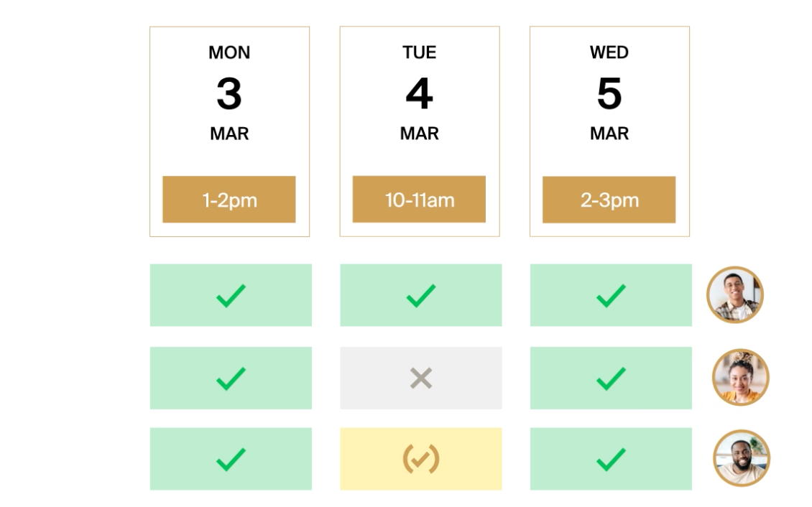Click first person's avatar photo
812x507 pixels.
(x=734, y=295)
